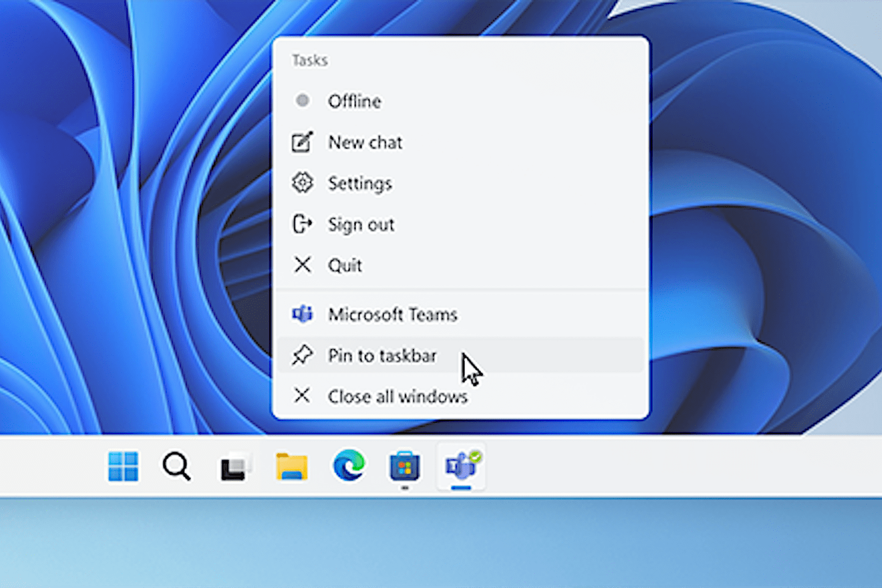Open Task View from the taskbar

(235, 467)
